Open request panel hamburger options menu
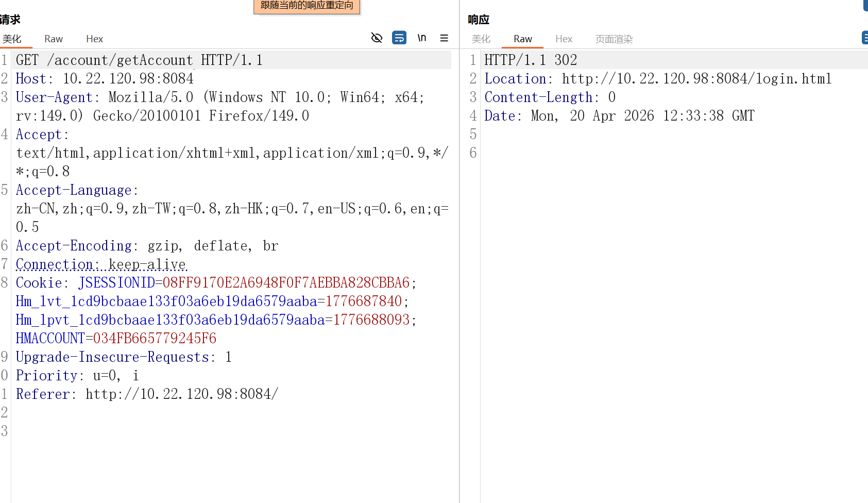The height and width of the screenshot is (503, 868). [444, 38]
